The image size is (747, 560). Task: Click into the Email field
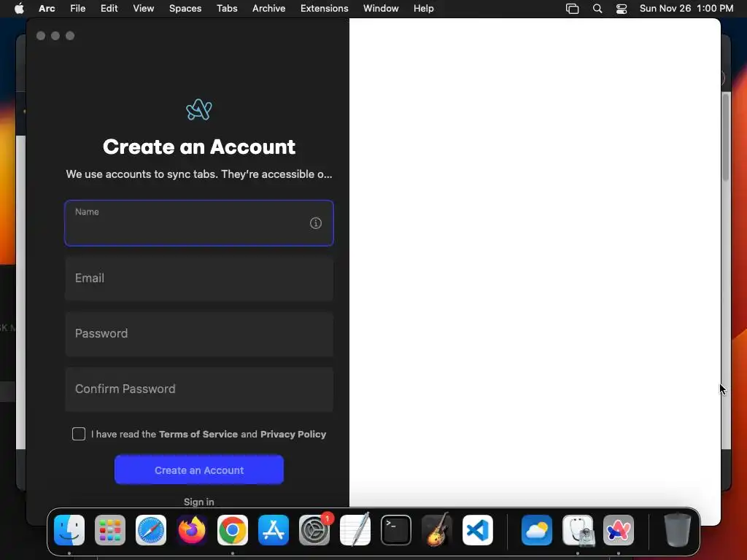tap(199, 278)
